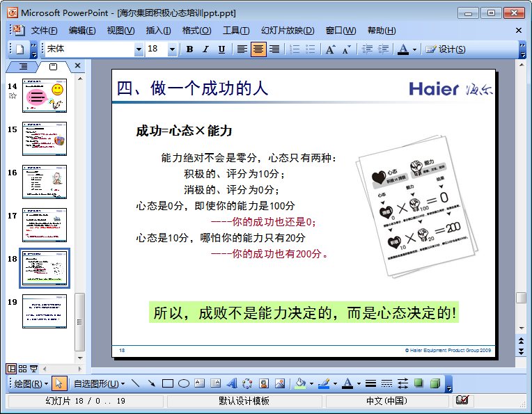The height and width of the screenshot is (414, 532).
Task: Select the Arrow drawing tool
Action: (x=151, y=383)
